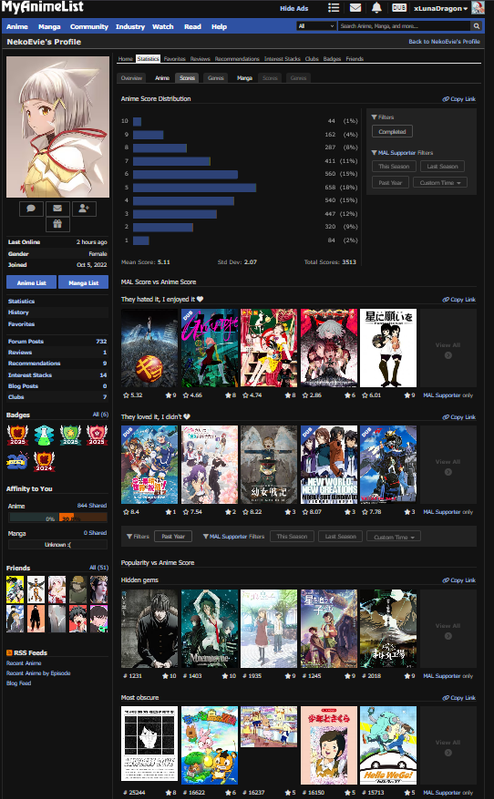The width and height of the screenshot is (494, 799).
Task: Click Back to NekoEvie's Profile link
Action: (444, 42)
